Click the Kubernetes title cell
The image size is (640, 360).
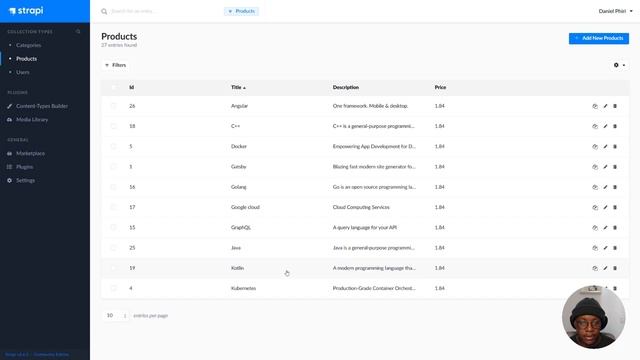(243, 288)
